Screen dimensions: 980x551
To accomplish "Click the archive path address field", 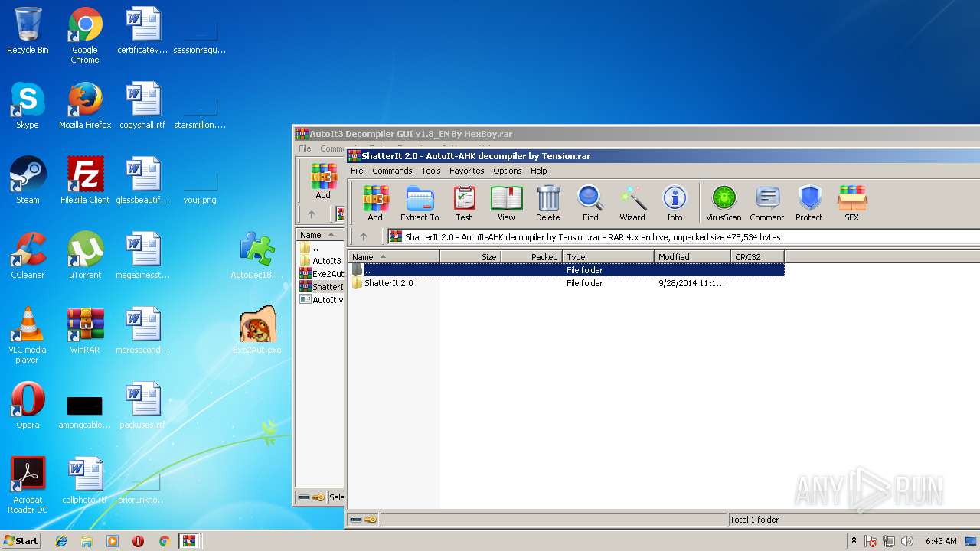I will (x=683, y=237).
